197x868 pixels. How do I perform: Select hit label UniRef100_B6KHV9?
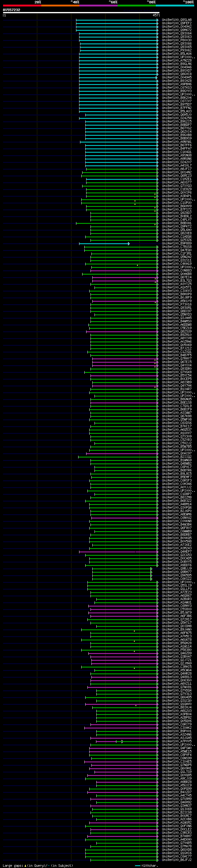[176, 206]
